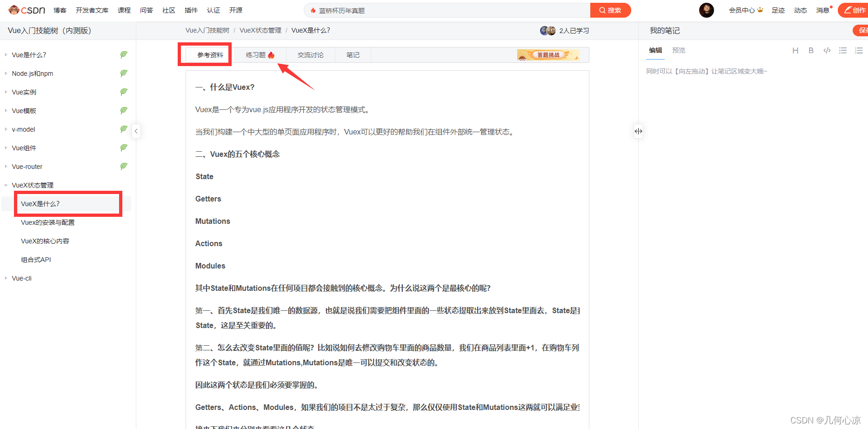Insert code block icon in notes
868x429 pixels.
(827, 50)
